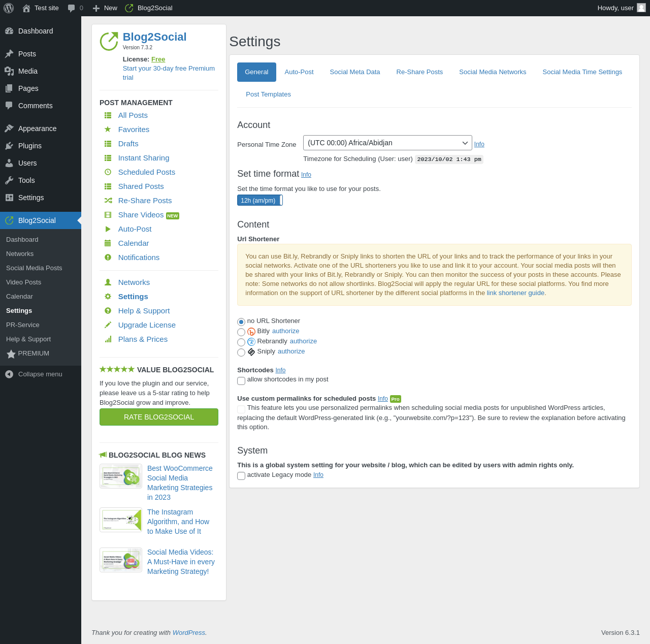Open the Instagram Algorithm article thumbnail
The image size is (650, 644).
click(x=121, y=520)
